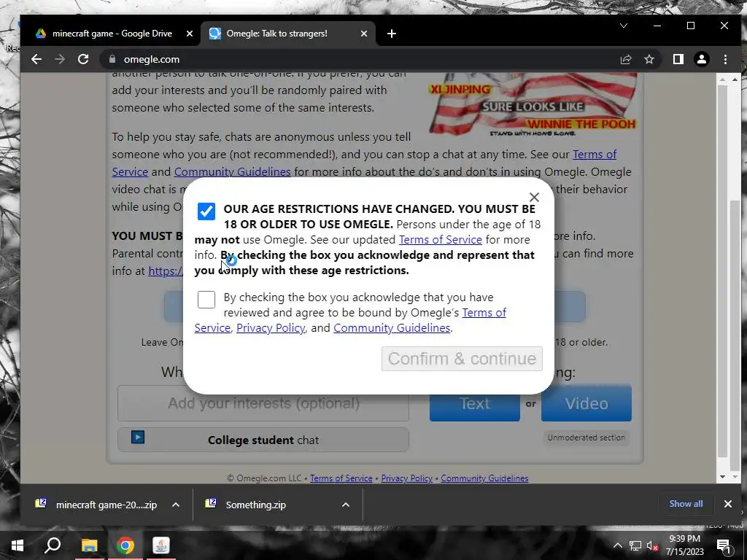Open Chrome profile menu
The height and width of the screenshot is (560, 747).
(x=702, y=59)
